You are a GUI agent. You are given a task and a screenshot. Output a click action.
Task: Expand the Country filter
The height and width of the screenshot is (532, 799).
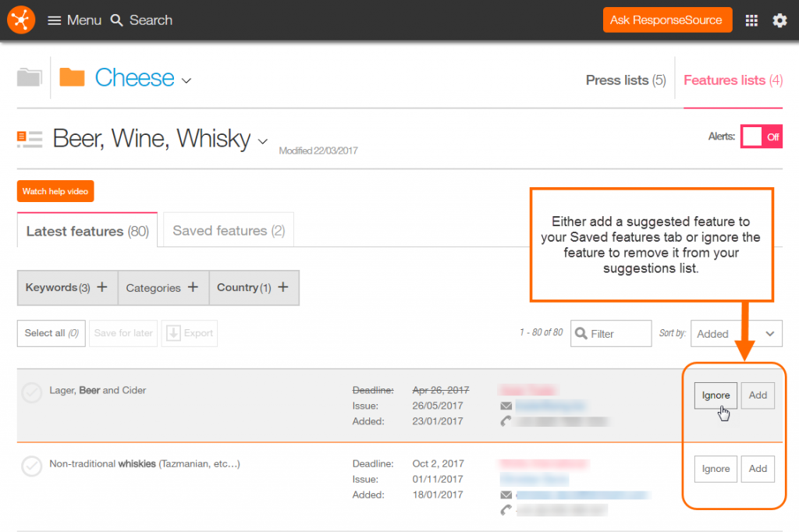pos(254,287)
